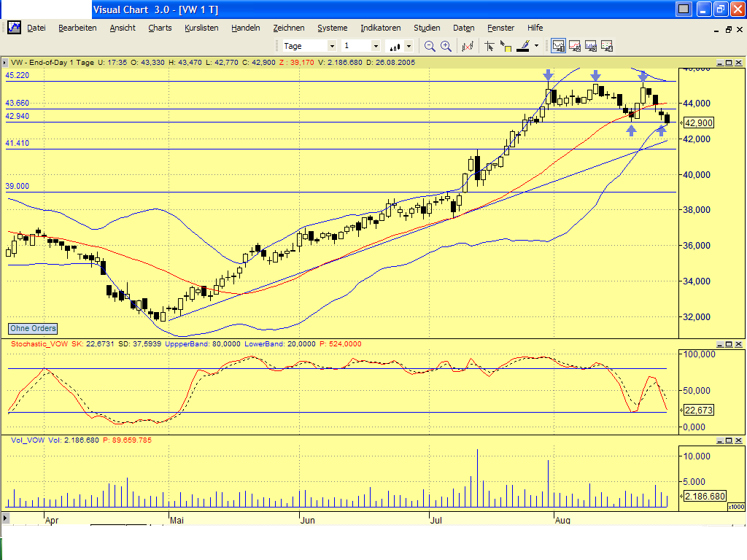The width and height of the screenshot is (747, 560).
Task: Click the candlestick bar-style icon
Action: 395,45
